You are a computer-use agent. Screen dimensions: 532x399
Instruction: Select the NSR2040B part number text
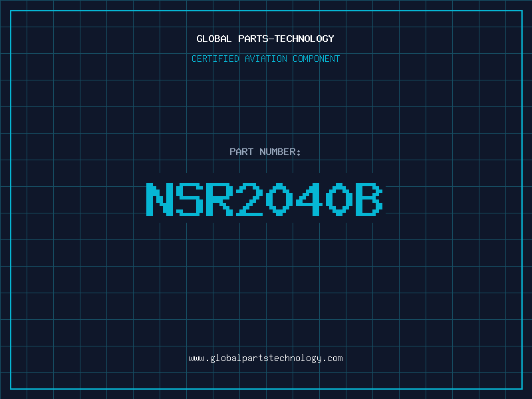tap(265, 199)
